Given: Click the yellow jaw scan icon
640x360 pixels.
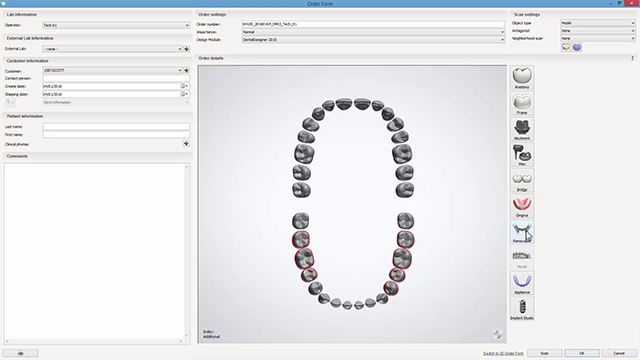Looking at the screenshot, I should (x=566, y=47).
